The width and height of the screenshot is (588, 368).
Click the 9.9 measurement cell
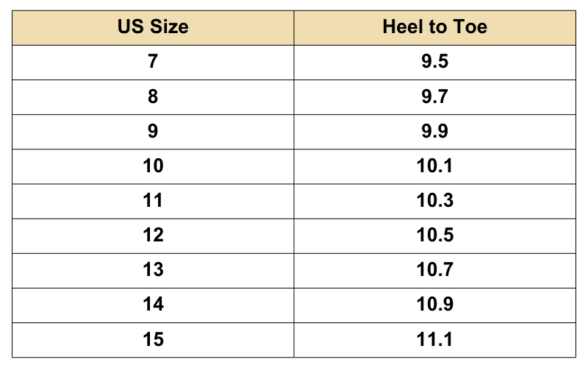[434, 131]
